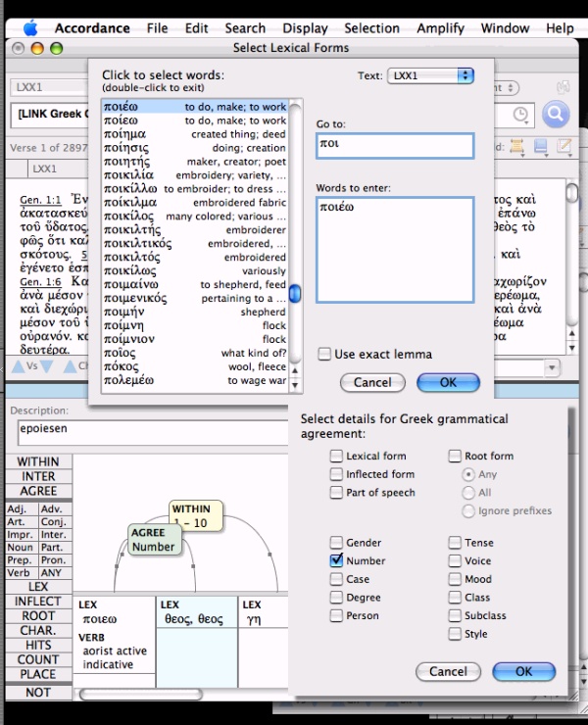Check the Lexical form option
Screen dimensions: 588x725
click(x=336, y=456)
